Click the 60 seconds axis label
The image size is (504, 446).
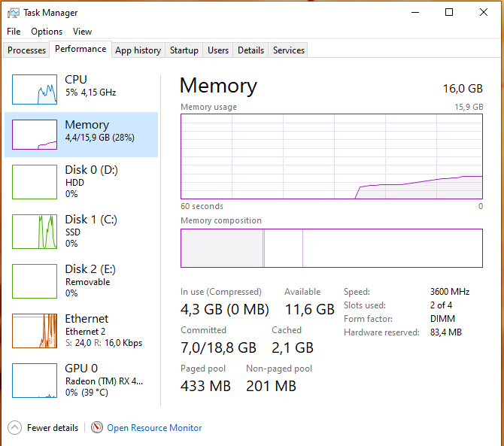(x=202, y=206)
